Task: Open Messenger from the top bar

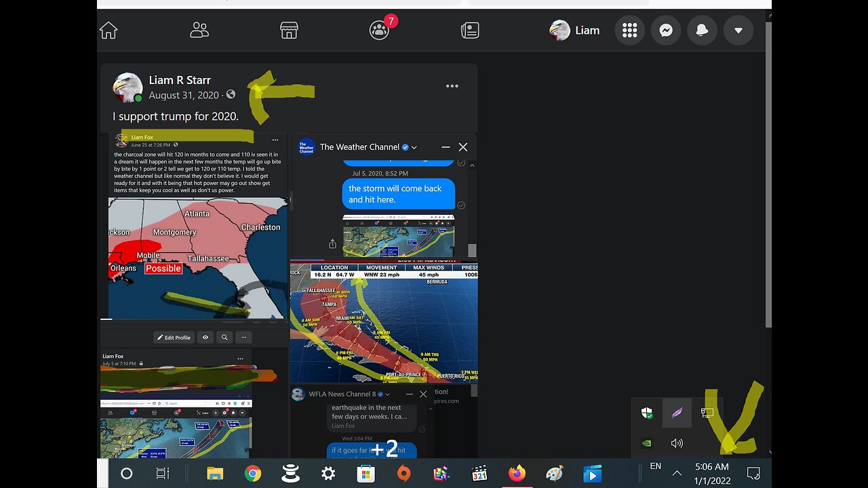Action: click(x=666, y=30)
